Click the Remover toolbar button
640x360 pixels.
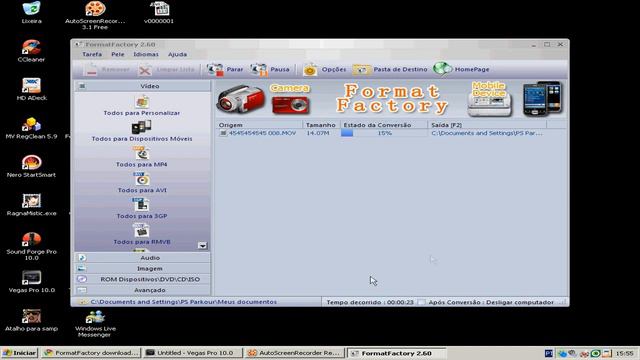click(107, 70)
